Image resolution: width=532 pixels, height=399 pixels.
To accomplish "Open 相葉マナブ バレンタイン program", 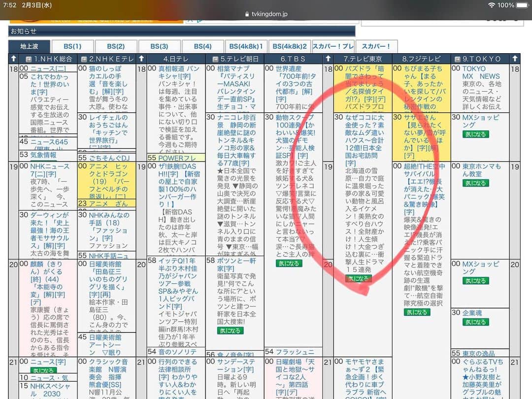I will tap(236, 88).
